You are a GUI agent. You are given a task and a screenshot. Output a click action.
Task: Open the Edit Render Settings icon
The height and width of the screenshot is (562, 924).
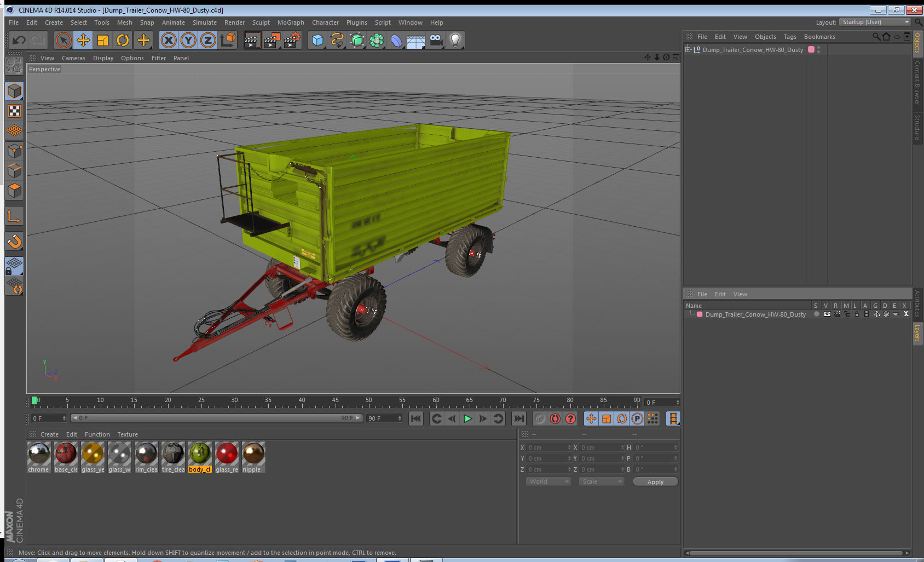(x=292, y=40)
